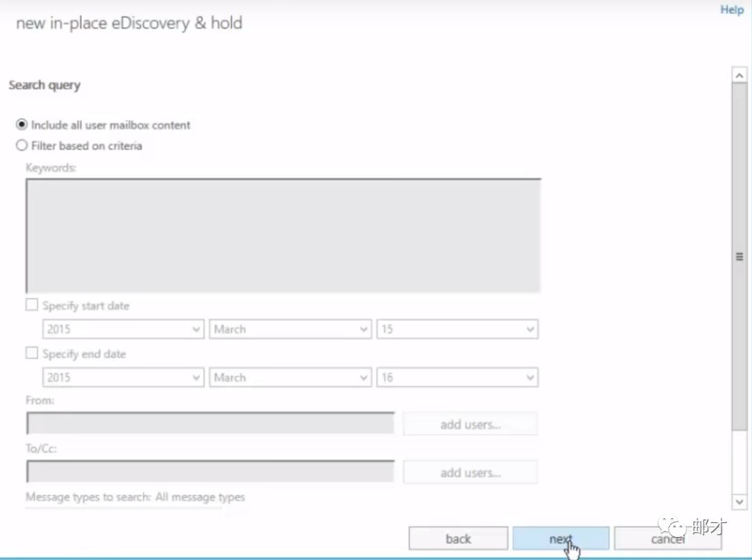Enable the Specify end date checkbox
Screen dimensions: 752x560
pos(31,353)
